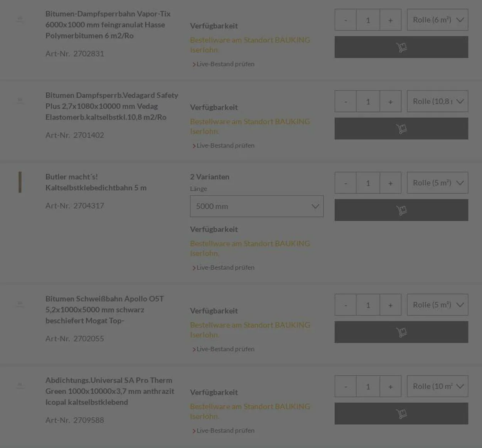The width and height of the screenshot is (482, 448).
Task: Decrease quantity for Universal SA Pro Therm
Action: pos(345,386)
